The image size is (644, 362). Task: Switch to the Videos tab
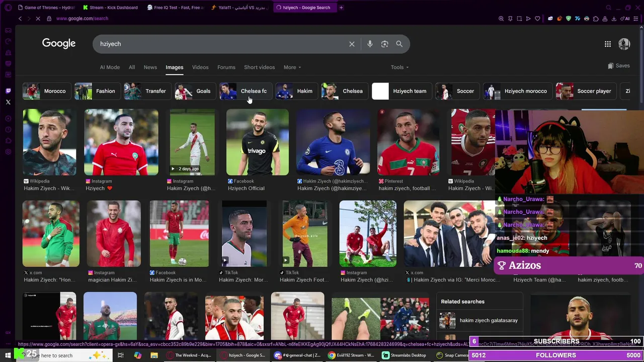click(200, 67)
